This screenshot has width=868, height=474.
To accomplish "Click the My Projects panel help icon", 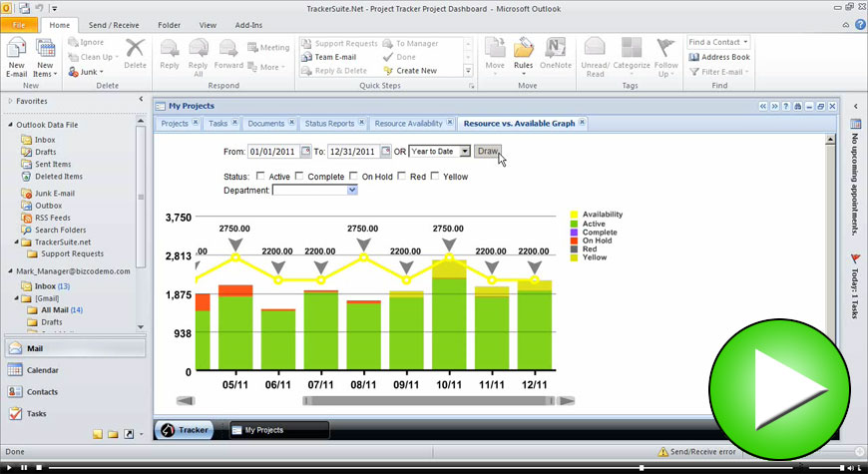I will [x=785, y=106].
